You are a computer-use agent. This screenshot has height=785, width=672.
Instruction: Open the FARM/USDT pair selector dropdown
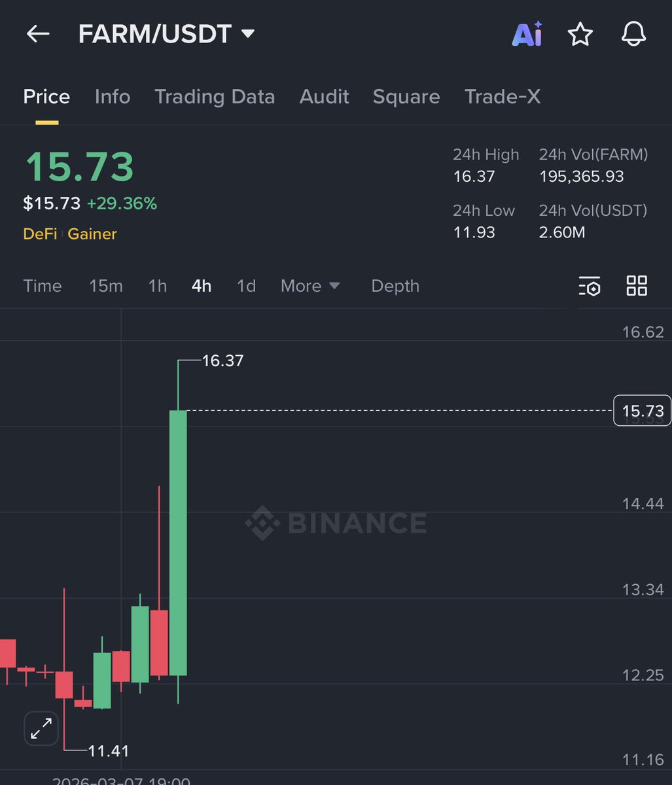click(x=164, y=34)
